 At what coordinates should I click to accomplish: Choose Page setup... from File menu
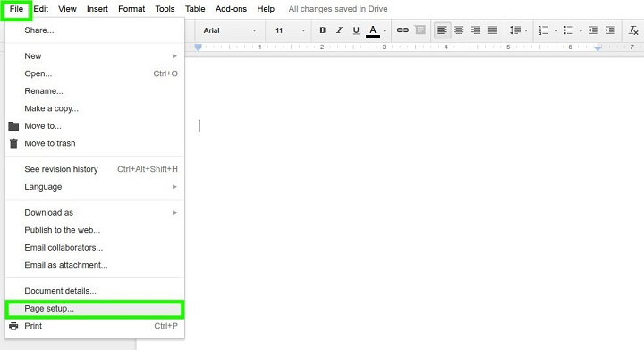[x=95, y=309]
